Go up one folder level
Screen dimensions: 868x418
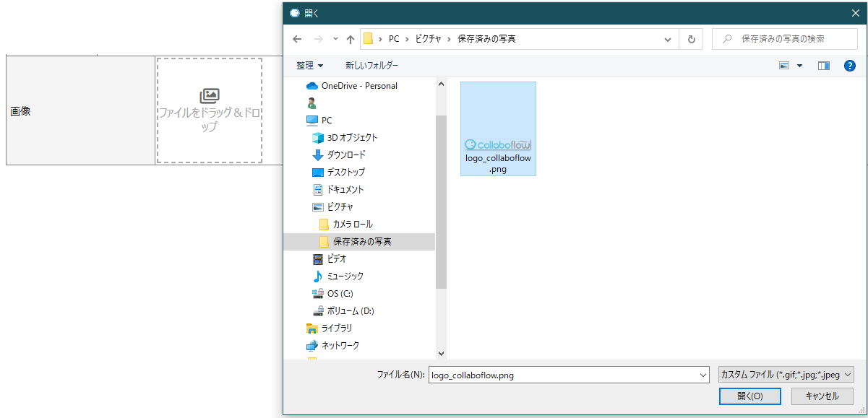pyautogui.click(x=351, y=39)
